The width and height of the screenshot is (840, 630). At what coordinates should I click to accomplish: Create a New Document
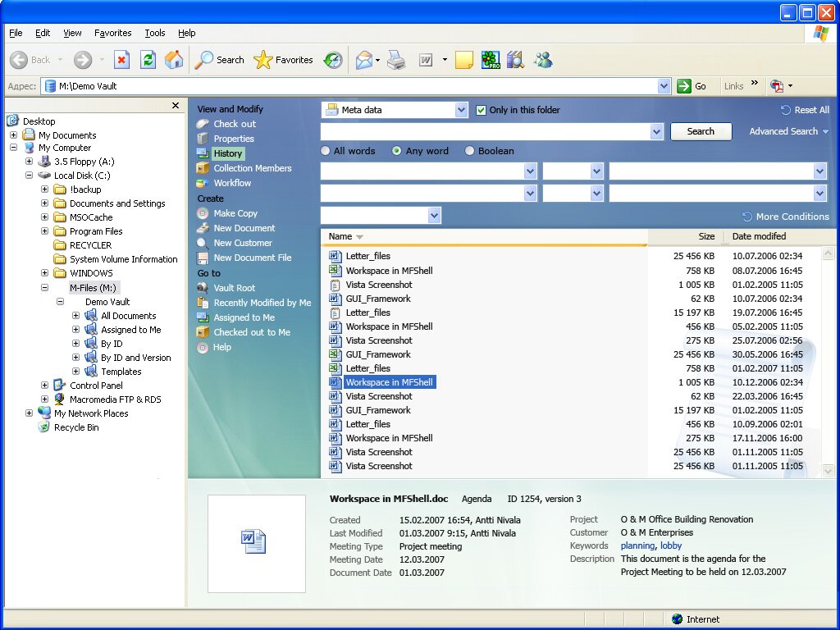point(244,228)
